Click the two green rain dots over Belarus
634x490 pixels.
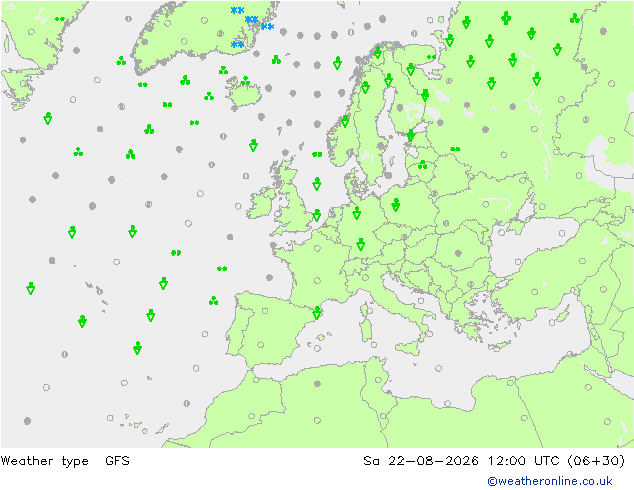coord(455,149)
